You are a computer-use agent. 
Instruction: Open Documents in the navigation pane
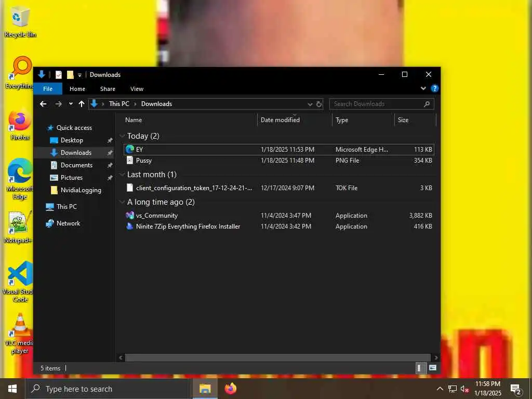pos(76,165)
